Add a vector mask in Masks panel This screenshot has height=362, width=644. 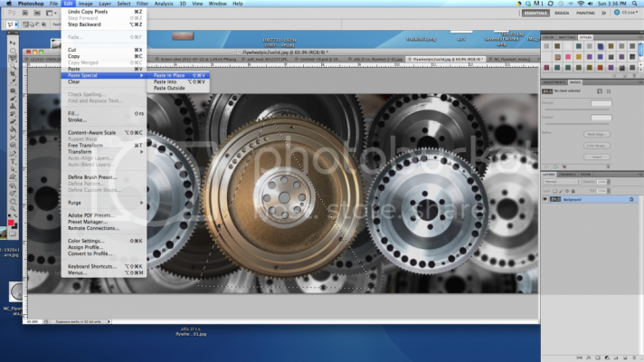click(x=609, y=91)
